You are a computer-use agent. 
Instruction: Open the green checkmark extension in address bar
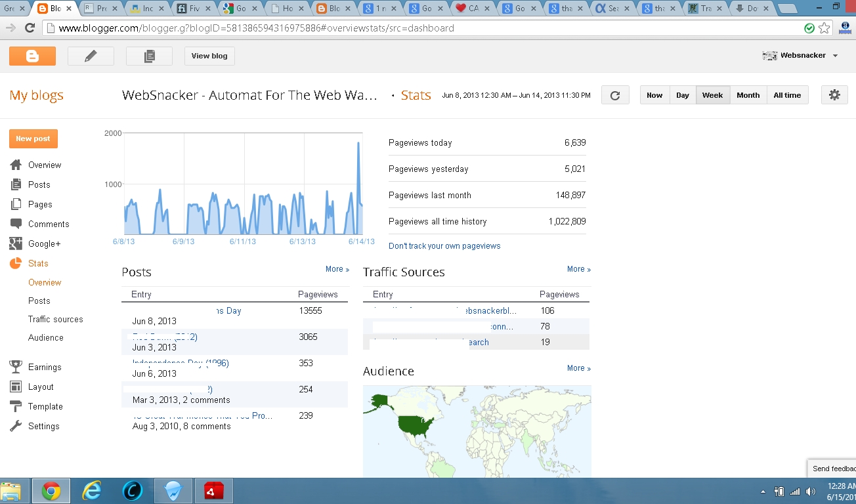810,28
